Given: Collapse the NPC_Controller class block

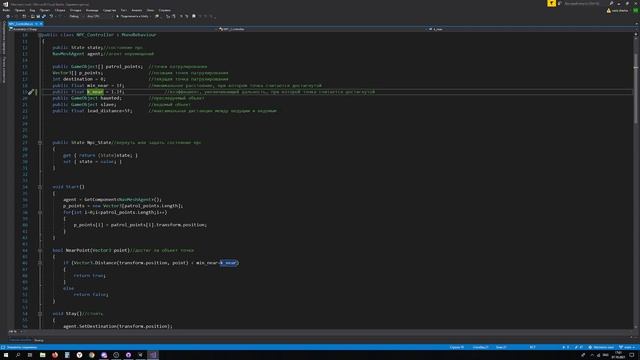Looking at the screenshot, I should [40, 35].
